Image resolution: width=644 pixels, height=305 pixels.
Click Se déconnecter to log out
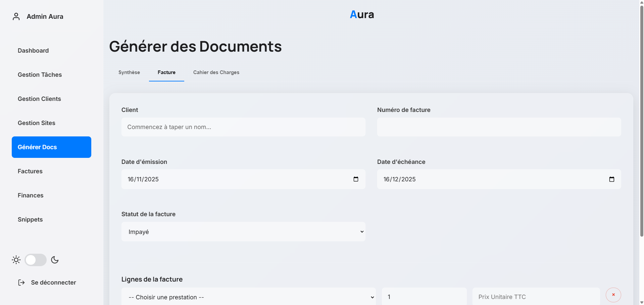(53, 283)
